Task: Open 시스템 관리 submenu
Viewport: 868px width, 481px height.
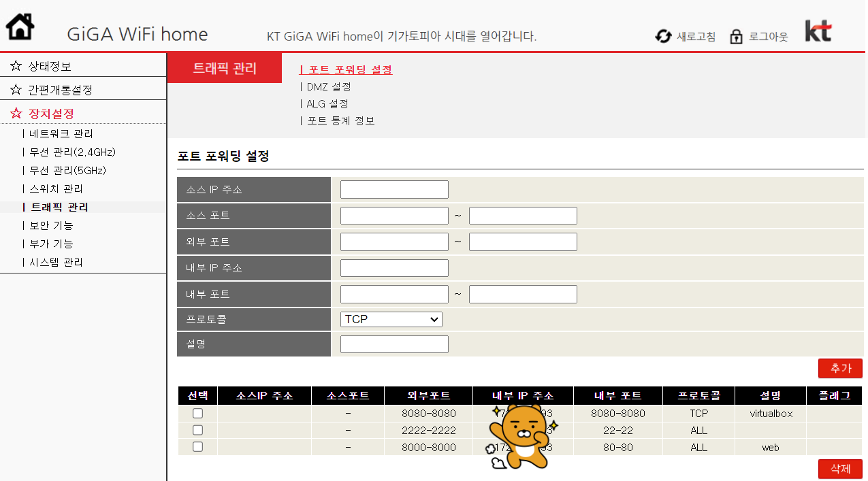Action: pos(56,262)
